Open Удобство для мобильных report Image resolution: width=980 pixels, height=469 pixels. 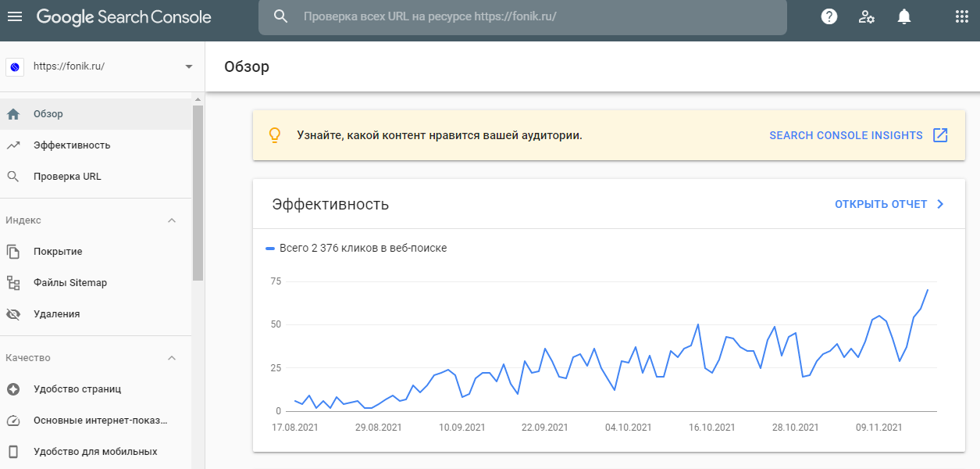pos(96,452)
